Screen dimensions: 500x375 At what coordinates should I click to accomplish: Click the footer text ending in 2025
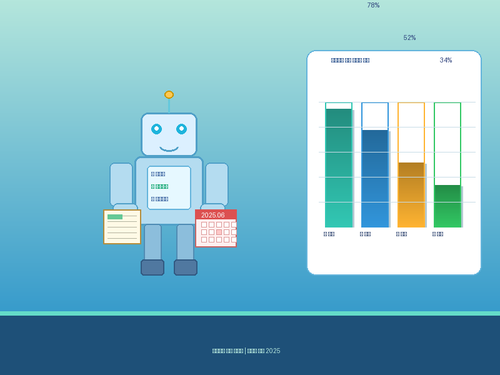coord(246,351)
